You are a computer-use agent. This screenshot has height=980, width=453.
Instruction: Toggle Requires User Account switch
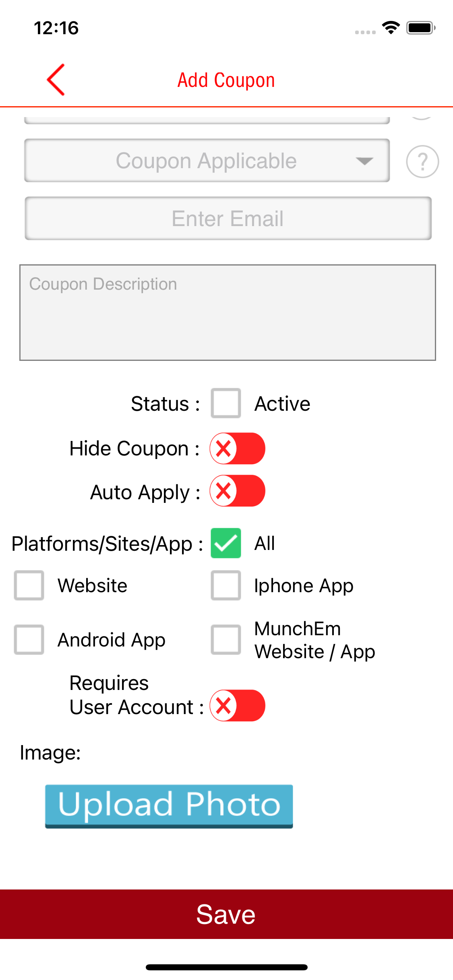click(237, 706)
